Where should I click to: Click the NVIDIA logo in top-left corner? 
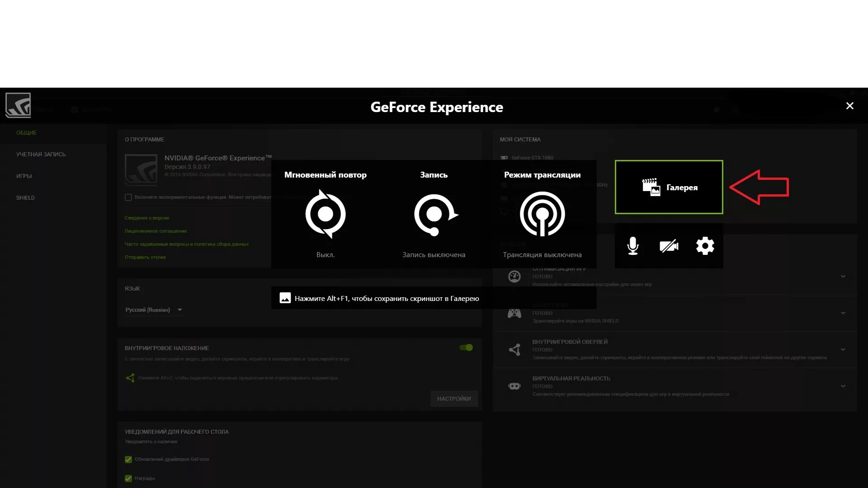point(18,105)
